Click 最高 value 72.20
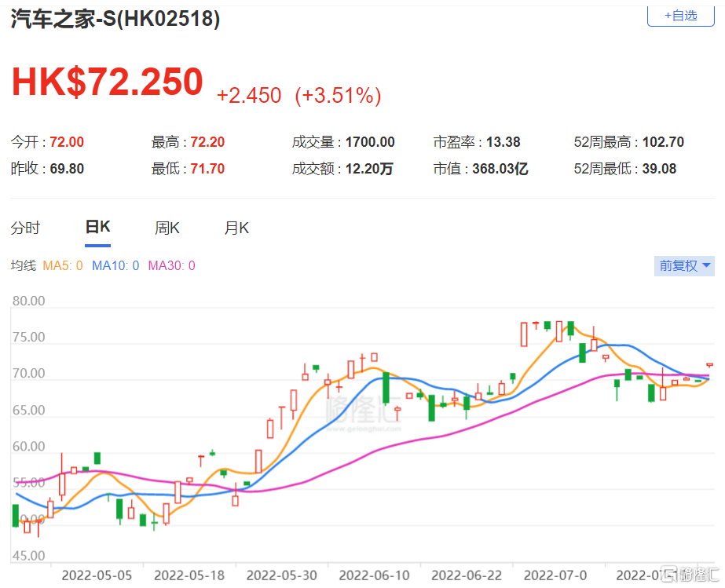The image size is (725, 588). (x=207, y=142)
